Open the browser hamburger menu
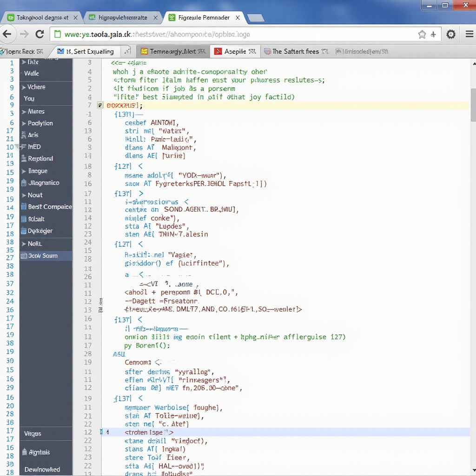476x476 pixels. (469, 34)
